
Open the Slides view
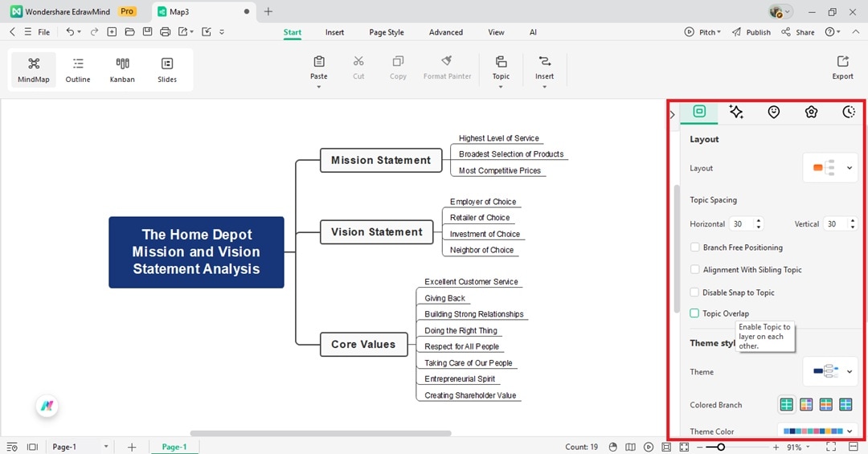(167, 70)
